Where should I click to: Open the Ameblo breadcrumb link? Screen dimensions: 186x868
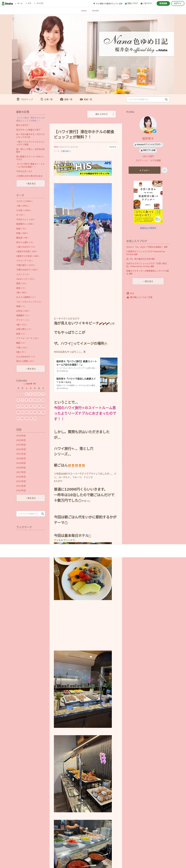[95, 11]
